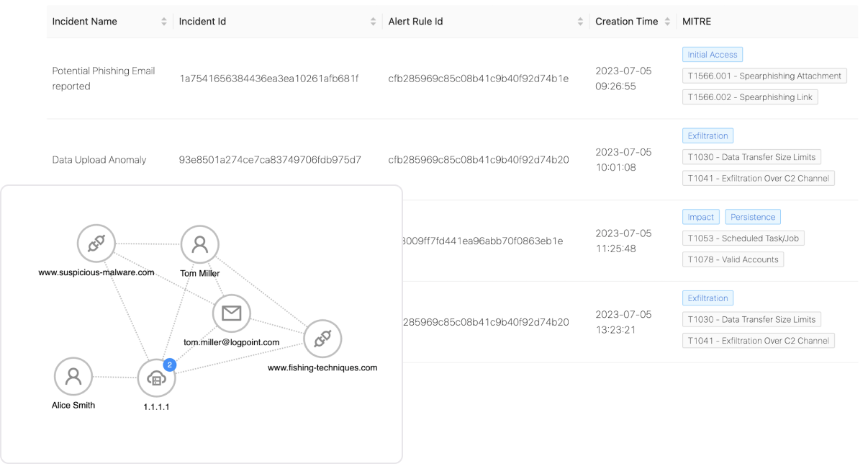Select the Persistence tactic tag
Viewport: 868px width, 464px height.
(752, 217)
